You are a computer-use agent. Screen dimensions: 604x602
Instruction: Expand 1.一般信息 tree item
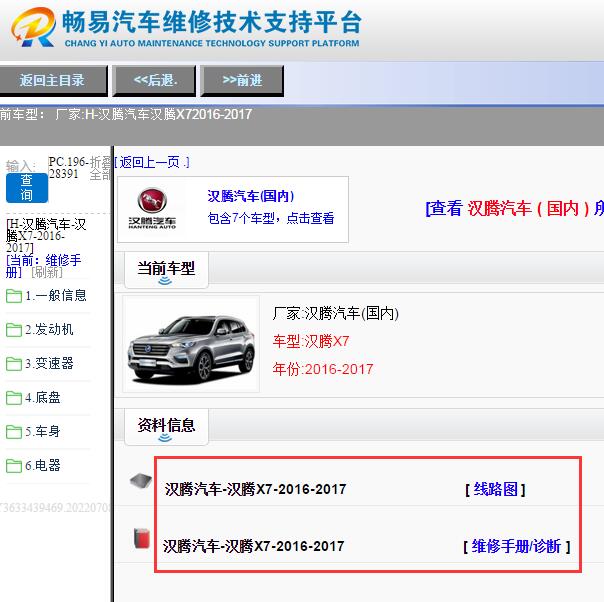click(56, 295)
